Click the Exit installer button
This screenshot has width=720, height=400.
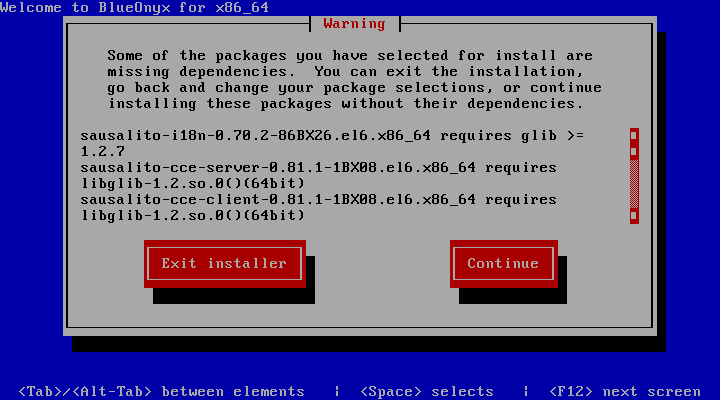click(x=224, y=263)
